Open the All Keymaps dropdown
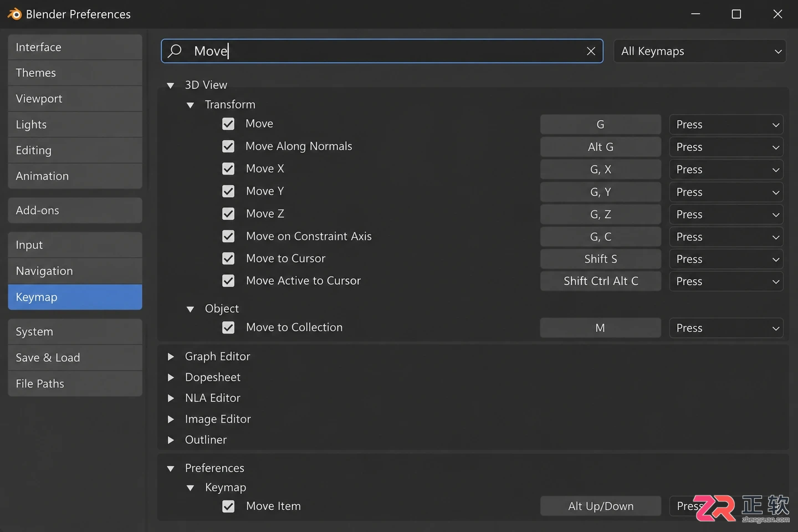The width and height of the screenshot is (798, 532). click(700, 51)
